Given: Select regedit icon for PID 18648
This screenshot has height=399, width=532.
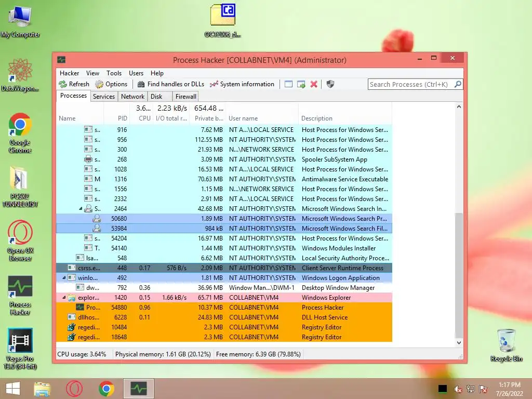Looking at the screenshot, I should coord(71,337).
